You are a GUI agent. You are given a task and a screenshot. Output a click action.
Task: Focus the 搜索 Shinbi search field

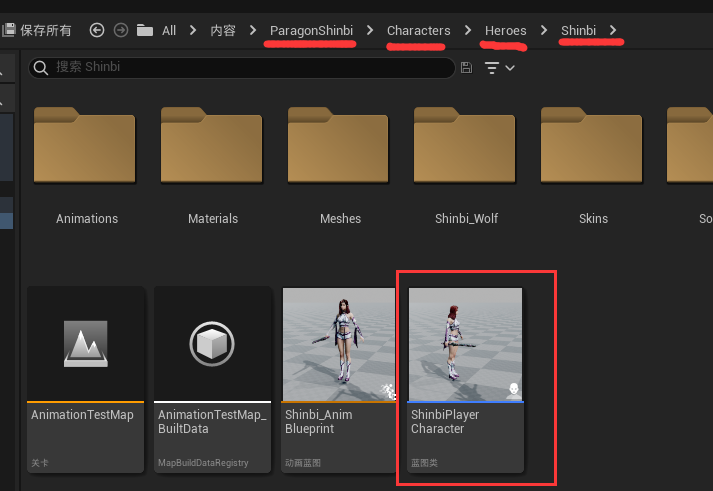click(x=242, y=67)
